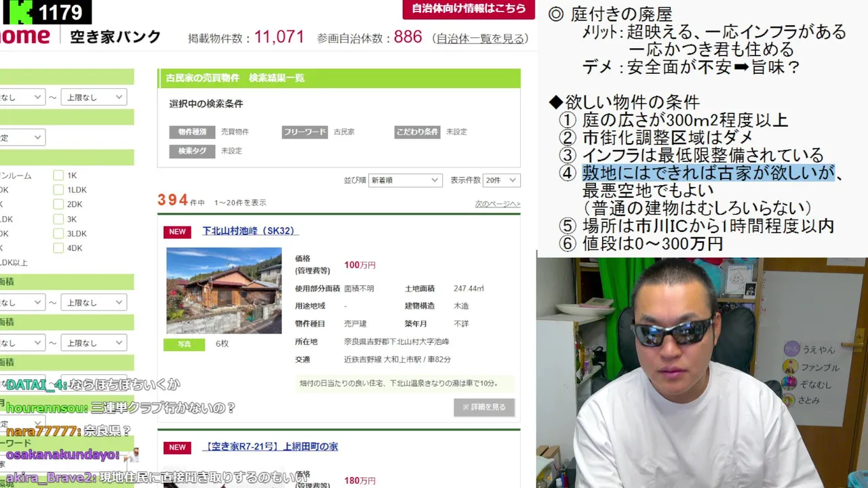Open listing 【空き家R7-21号】上網田町の家
The height and width of the screenshot is (488, 868).
pos(270,447)
